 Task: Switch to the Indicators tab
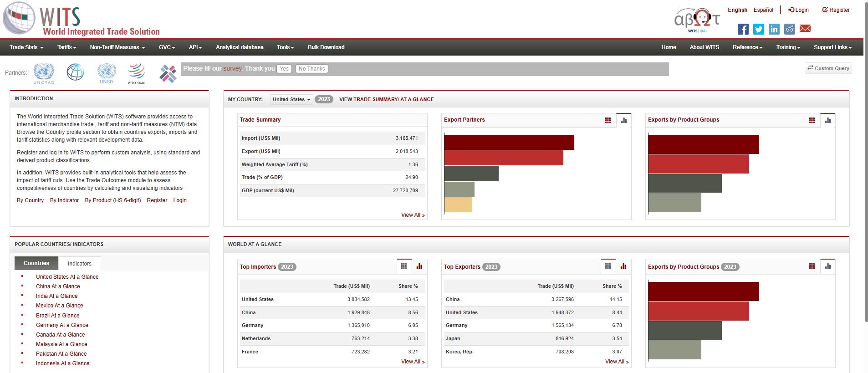click(80, 264)
